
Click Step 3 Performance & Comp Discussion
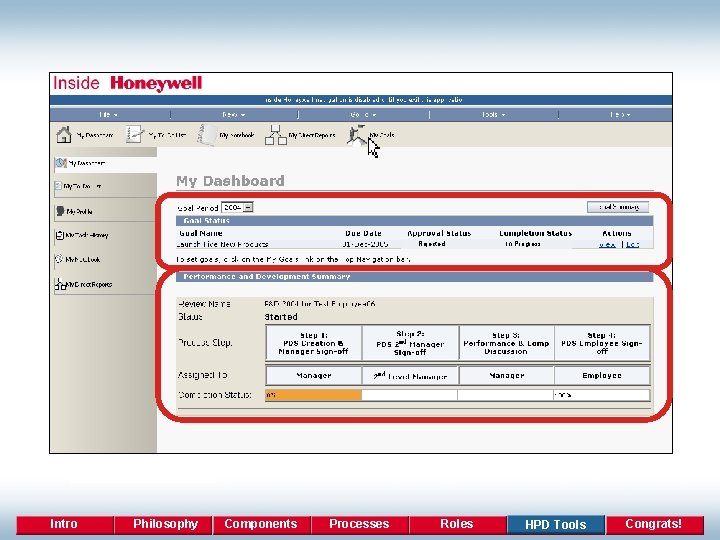point(506,343)
